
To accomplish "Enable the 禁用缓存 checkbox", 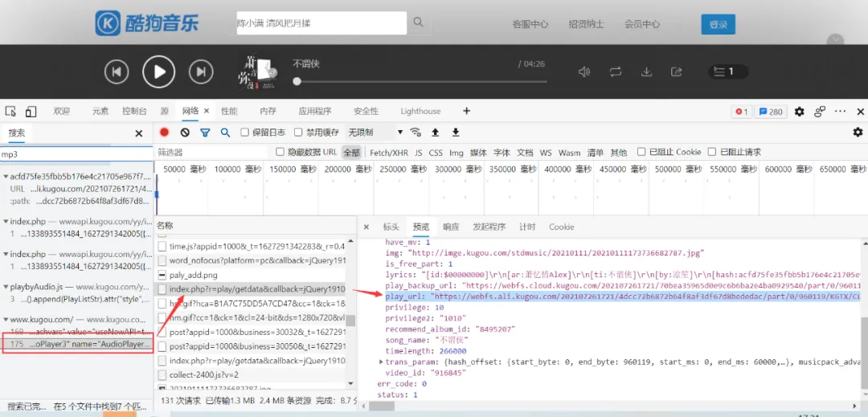I will [298, 133].
